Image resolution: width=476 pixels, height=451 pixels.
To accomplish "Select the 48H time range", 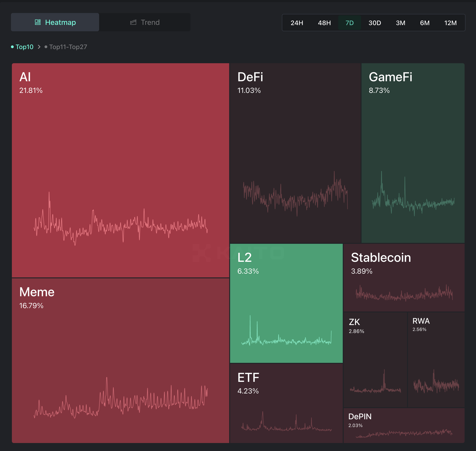I will [x=324, y=23].
